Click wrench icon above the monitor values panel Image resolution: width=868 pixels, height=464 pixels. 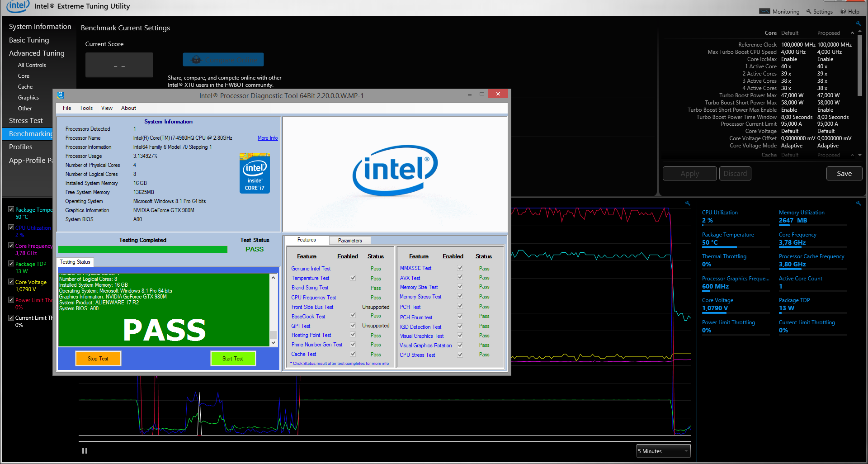[x=858, y=203]
